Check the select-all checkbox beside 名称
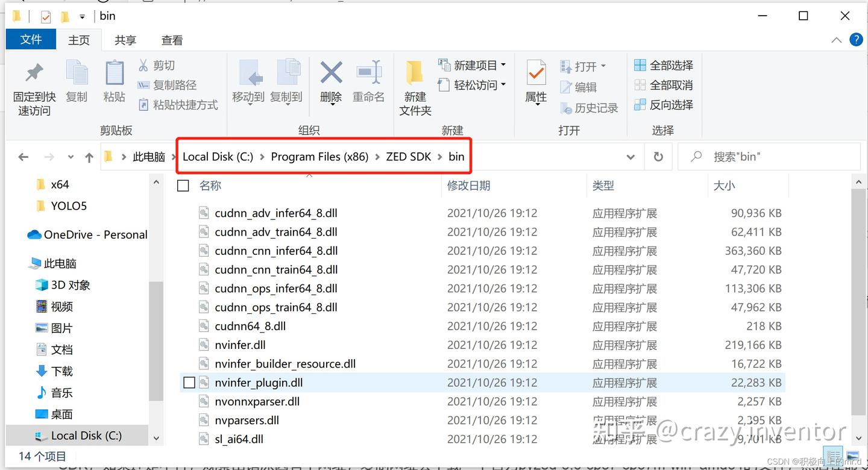The width and height of the screenshot is (868, 470). pos(183,186)
